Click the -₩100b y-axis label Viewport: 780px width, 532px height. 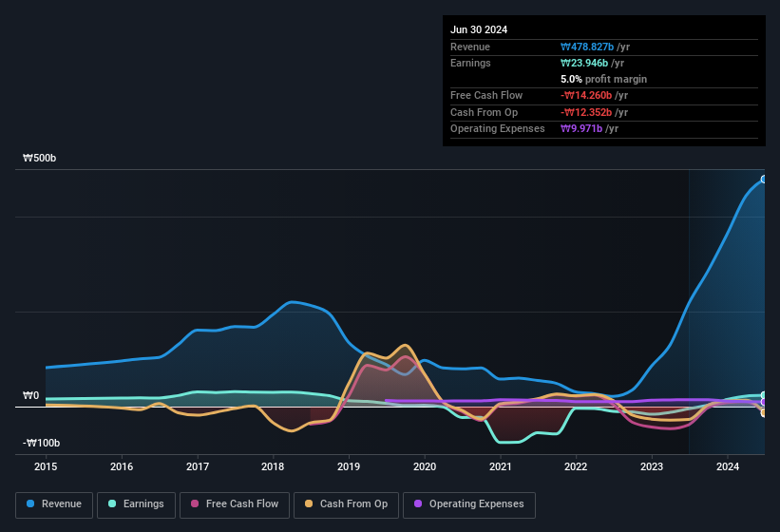[x=41, y=444]
